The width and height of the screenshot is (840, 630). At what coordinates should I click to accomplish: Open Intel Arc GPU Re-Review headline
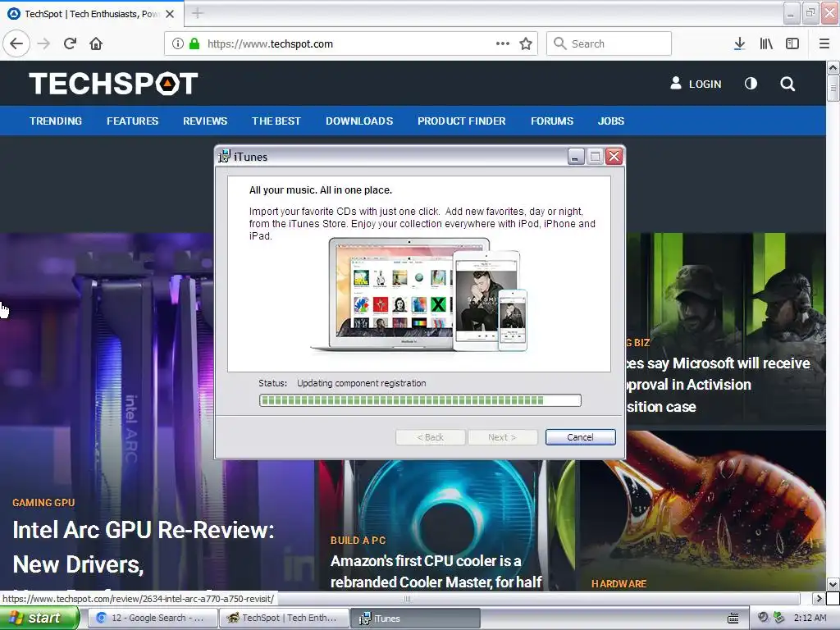(143, 547)
